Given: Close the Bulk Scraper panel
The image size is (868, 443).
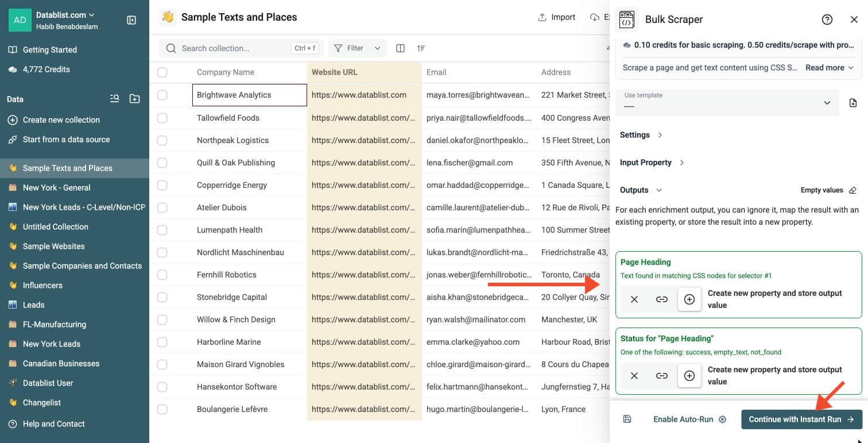Looking at the screenshot, I should pyautogui.click(x=854, y=20).
